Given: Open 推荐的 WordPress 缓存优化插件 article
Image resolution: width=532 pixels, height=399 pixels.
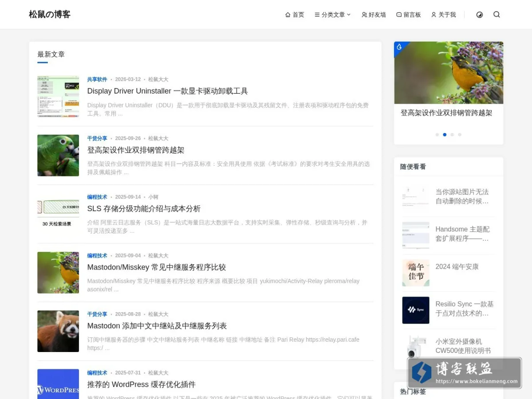Looking at the screenshot, I should 141,384.
